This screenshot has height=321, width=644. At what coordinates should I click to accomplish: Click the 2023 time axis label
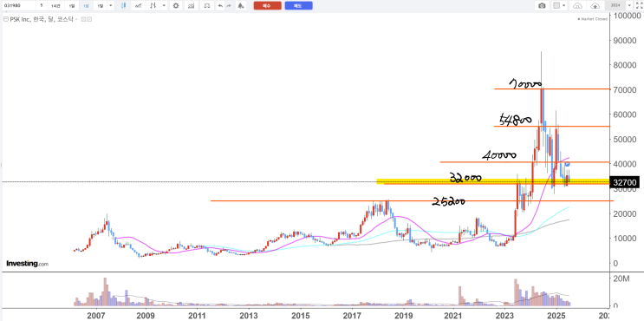[504, 315]
